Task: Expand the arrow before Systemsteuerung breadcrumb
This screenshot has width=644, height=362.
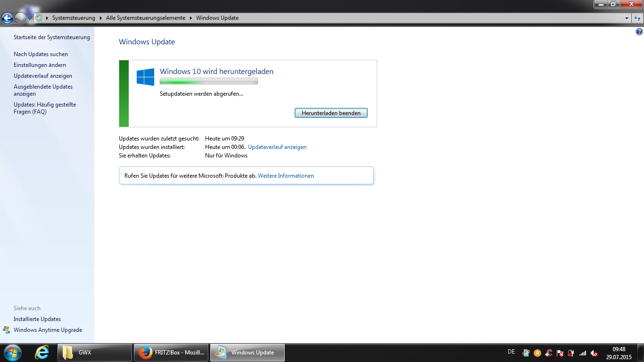Action: [47, 18]
